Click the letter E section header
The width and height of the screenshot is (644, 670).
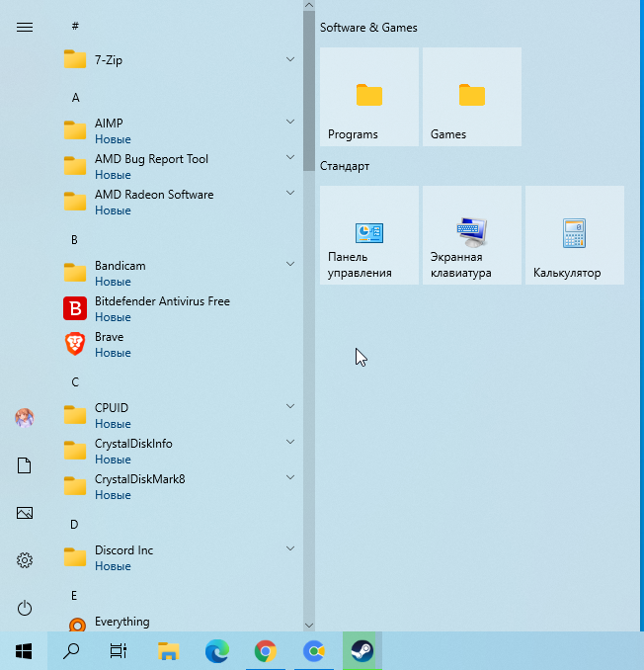(x=74, y=596)
